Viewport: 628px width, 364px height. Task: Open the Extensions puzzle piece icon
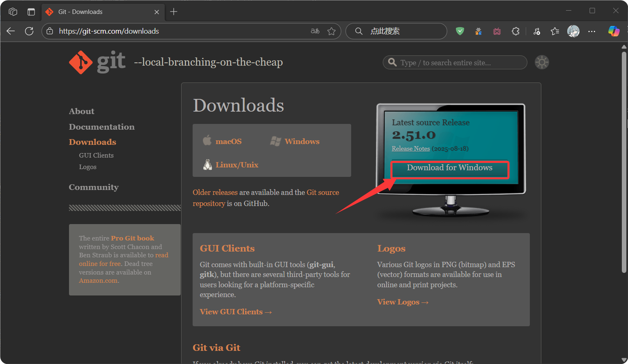[x=515, y=31]
